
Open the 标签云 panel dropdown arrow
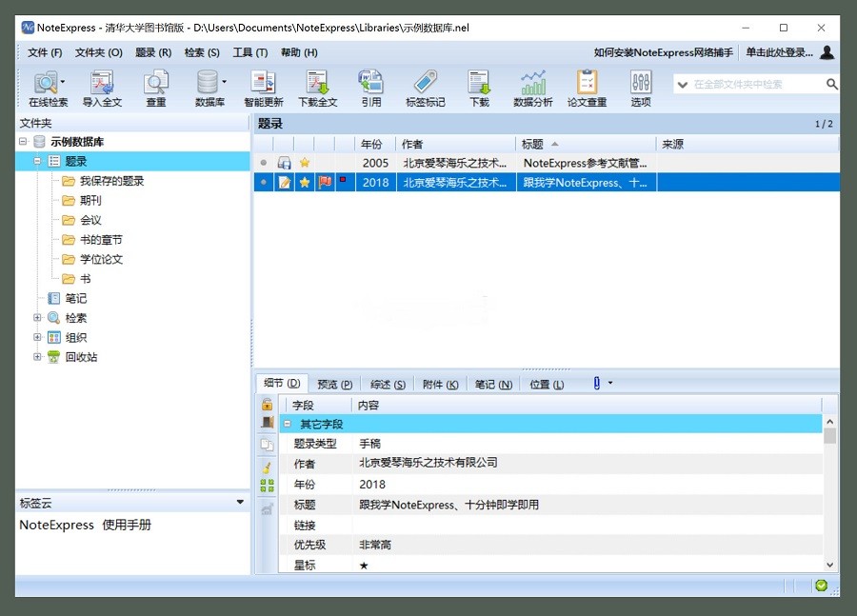(240, 502)
